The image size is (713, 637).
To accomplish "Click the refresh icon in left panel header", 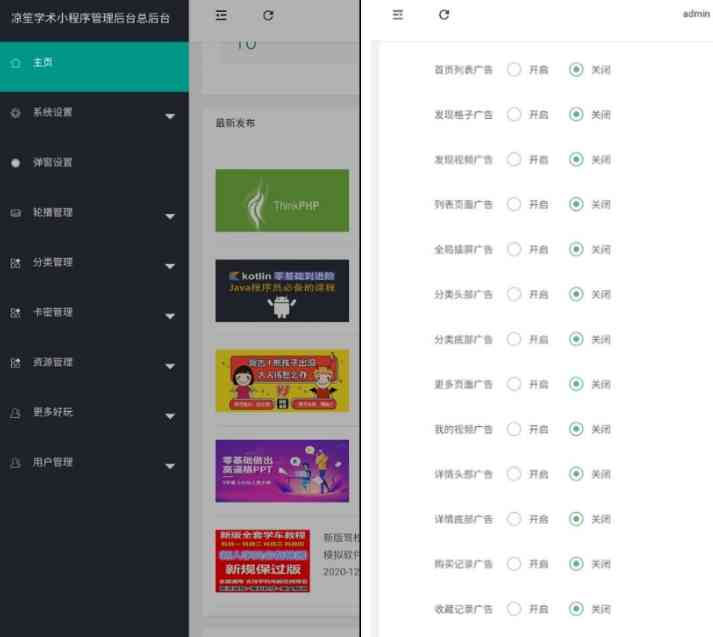I will [x=268, y=15].
